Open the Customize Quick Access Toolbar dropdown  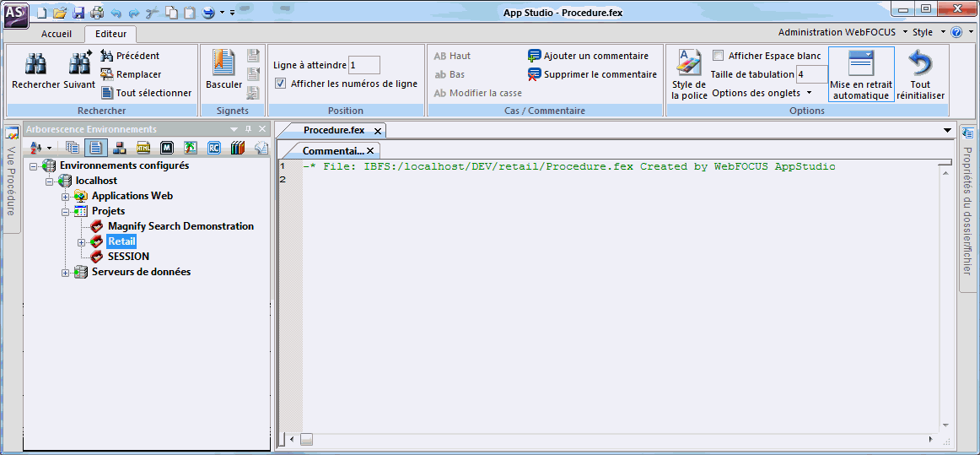click(x=233, y=12)
